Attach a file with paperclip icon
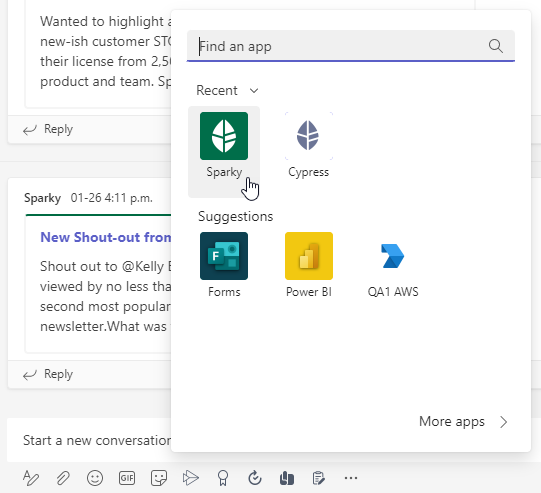The height and width of the screenshot is (493, 541). coord(63,478)
